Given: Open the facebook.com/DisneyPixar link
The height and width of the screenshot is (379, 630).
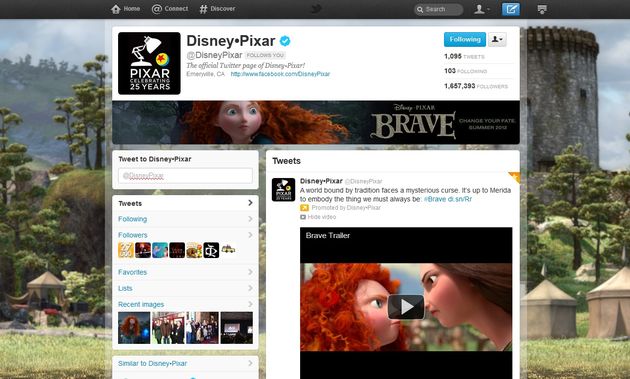Looking at the screenshot, I should point(280,74).
